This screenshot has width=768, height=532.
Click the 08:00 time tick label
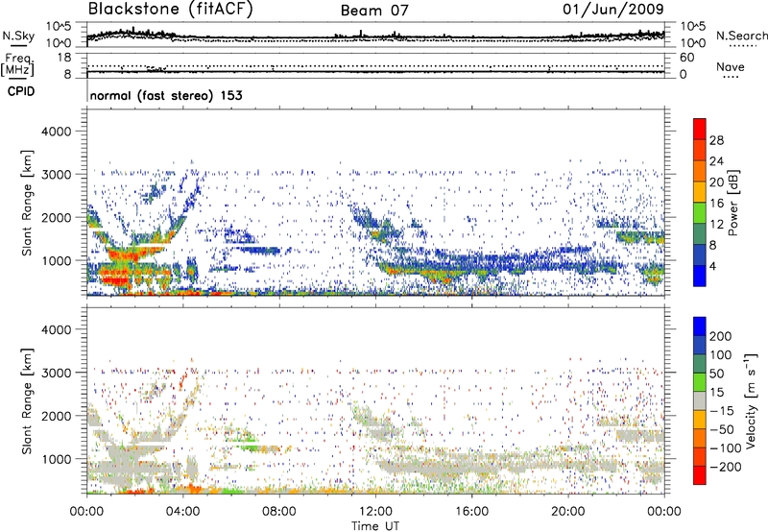(x=279, y=512)
